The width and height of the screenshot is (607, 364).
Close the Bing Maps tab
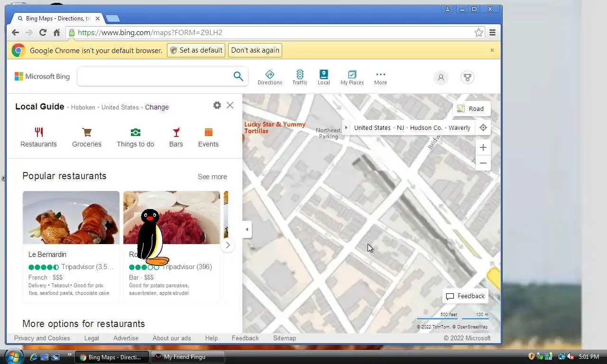tap(98, 18)
